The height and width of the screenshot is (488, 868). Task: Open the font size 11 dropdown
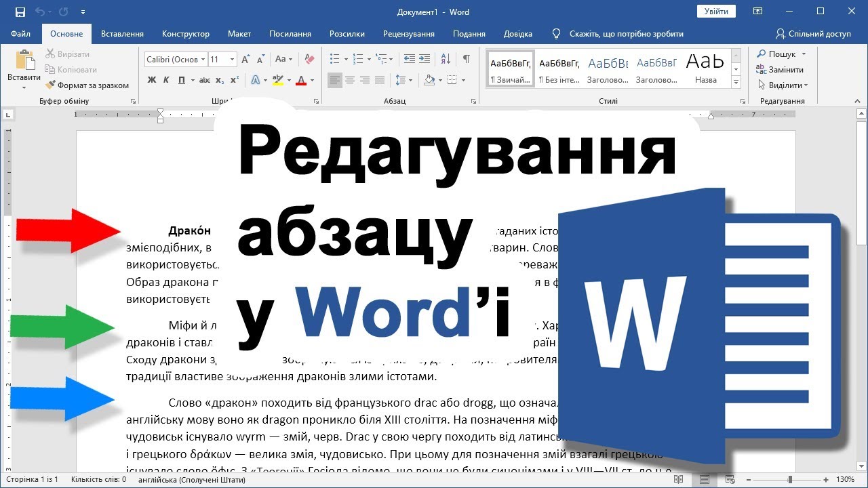point(232,60)
